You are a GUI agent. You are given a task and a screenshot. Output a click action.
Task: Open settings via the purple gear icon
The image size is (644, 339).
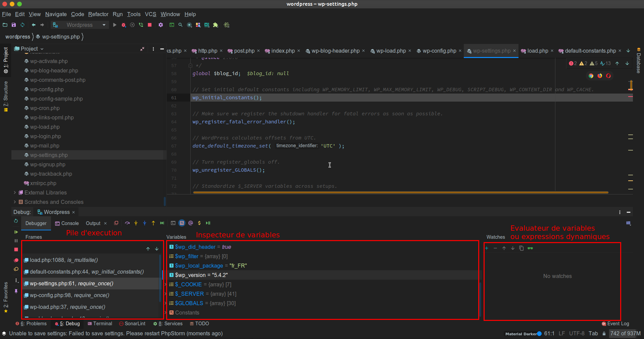[161, 25]
